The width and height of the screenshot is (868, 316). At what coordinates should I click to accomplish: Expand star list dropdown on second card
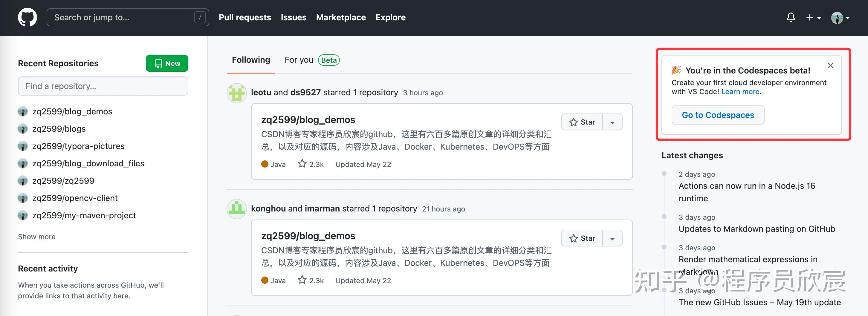pos(612,238)
